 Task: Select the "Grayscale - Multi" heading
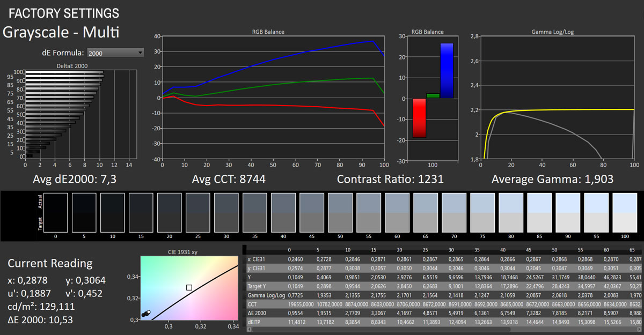coord(61,32)
